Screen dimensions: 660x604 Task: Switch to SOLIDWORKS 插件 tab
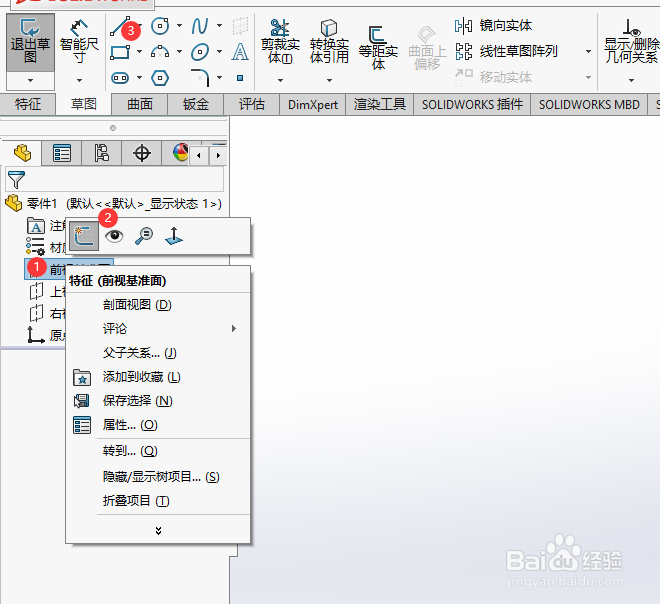(472, 104)
